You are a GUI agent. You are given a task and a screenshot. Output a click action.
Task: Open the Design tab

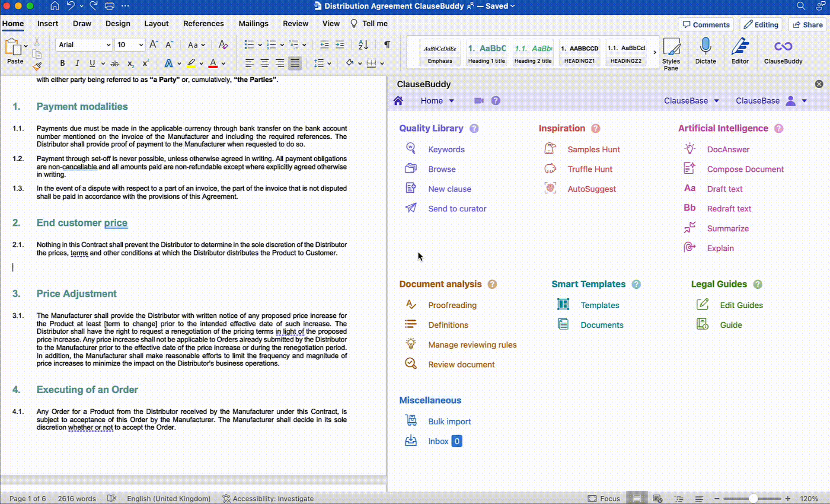(118, 24)
